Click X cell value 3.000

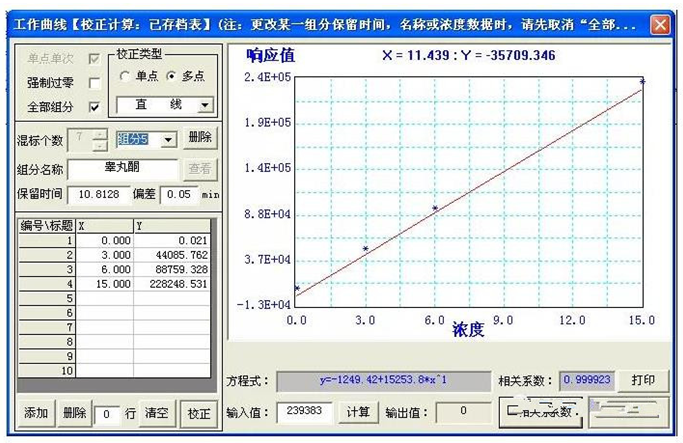point(105,255)
